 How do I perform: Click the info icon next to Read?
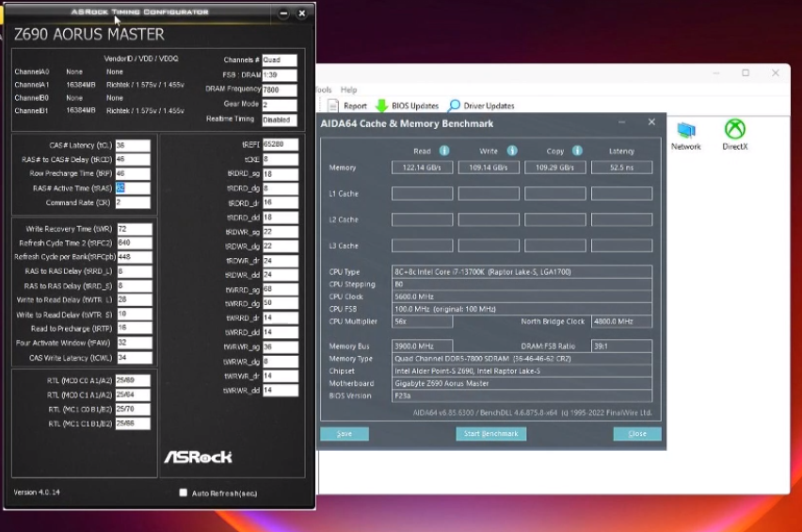(444, 151)
